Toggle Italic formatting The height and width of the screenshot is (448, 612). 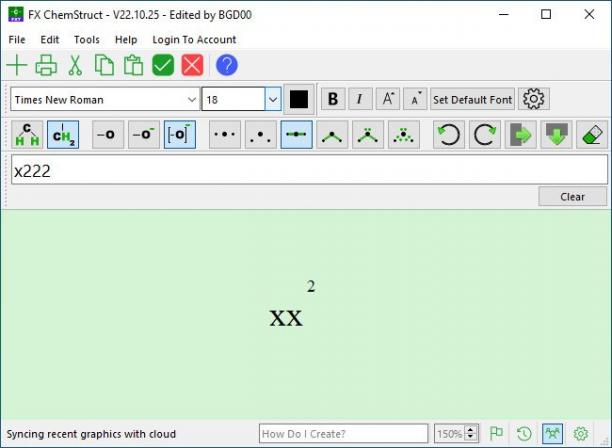pos(360,99)
